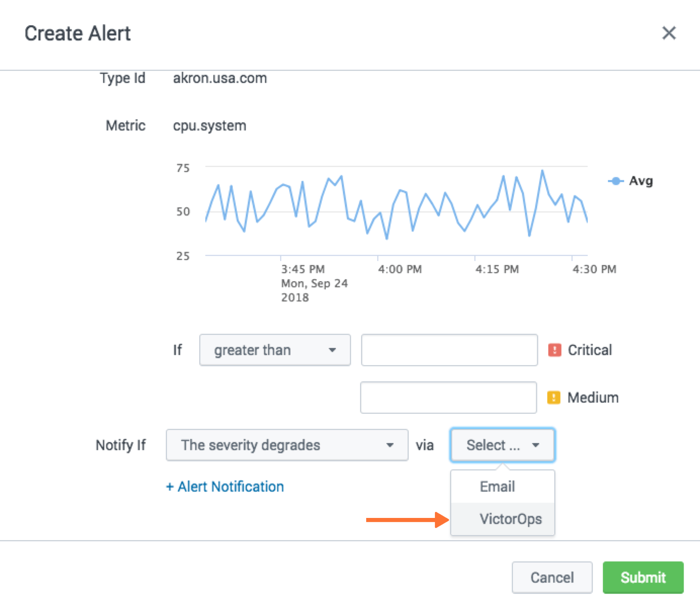Viewport: 700px width, 611px height.
Task: Add another Alert Notification
Action: point(224,486)
